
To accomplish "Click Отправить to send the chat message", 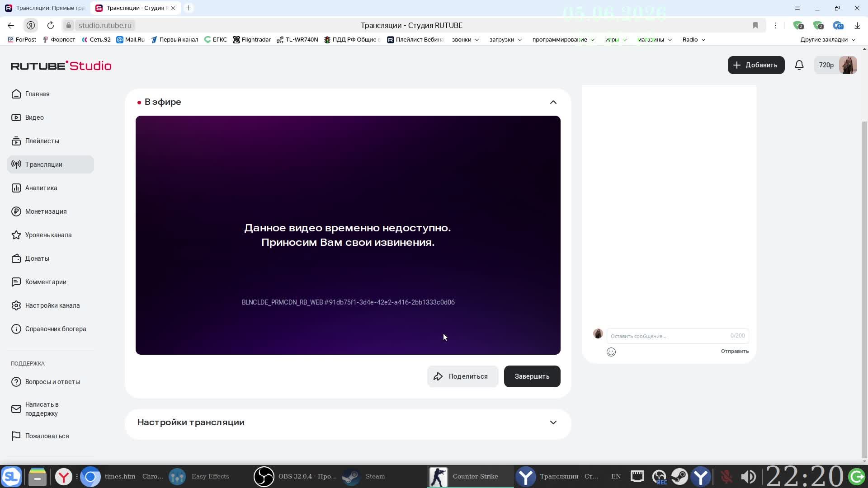I will click(735, 351).
